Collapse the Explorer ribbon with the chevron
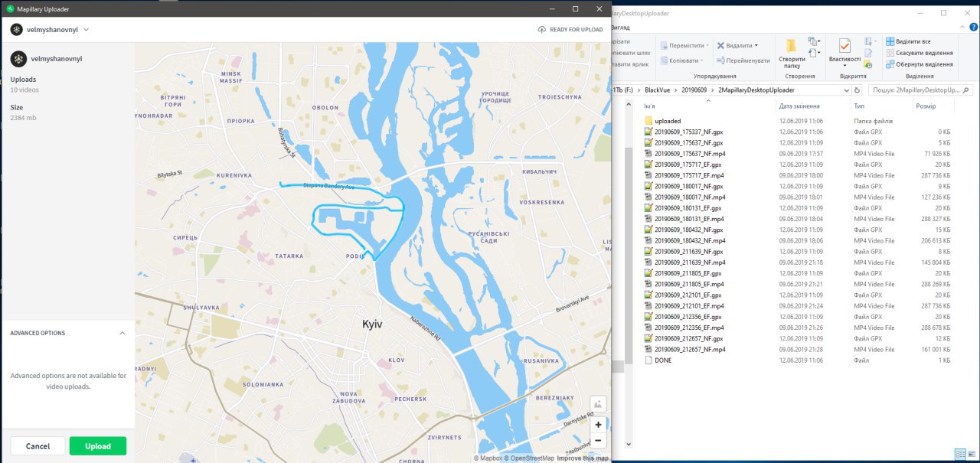 pyautogui.click(x=962, y=27)
